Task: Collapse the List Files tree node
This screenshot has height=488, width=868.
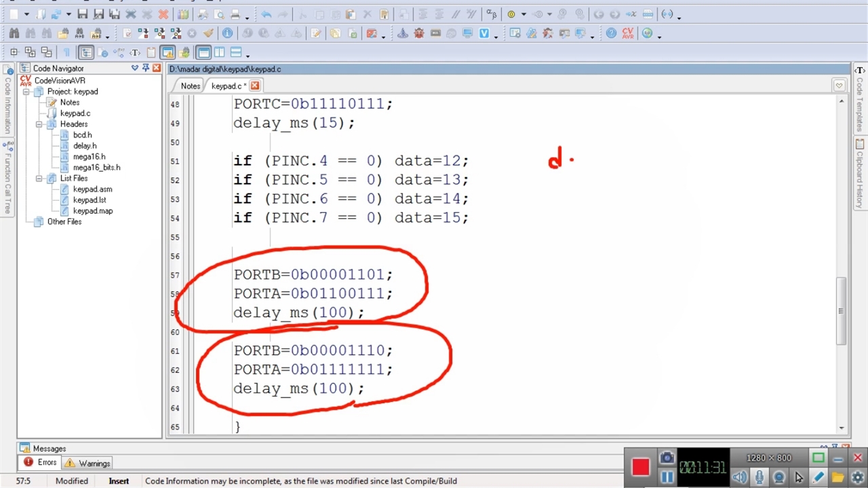Action: click(40, 178)
